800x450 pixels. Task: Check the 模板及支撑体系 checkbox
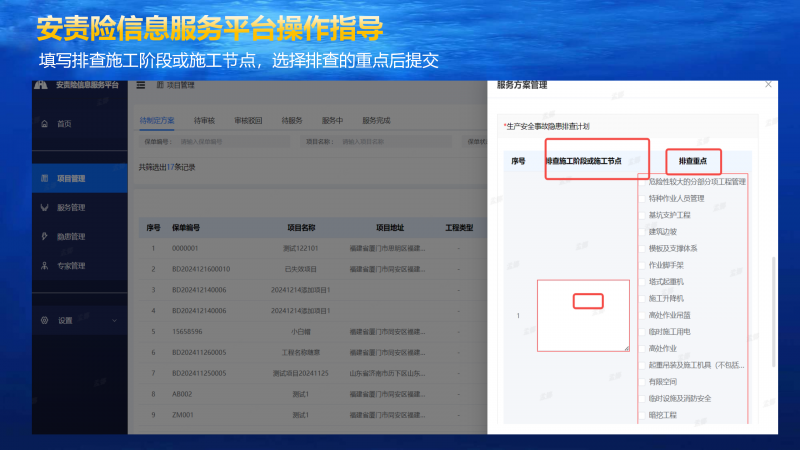coord(642,248)
